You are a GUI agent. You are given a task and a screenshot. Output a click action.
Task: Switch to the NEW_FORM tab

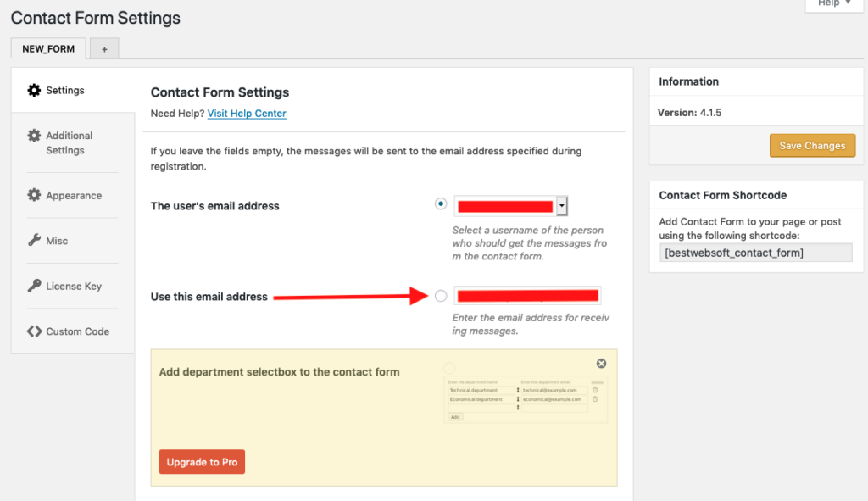tap(47, 48)
